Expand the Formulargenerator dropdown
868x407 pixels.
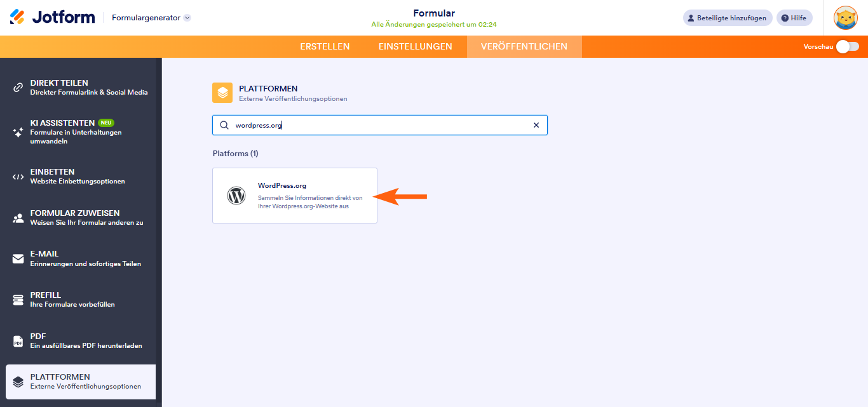[187, 18]
